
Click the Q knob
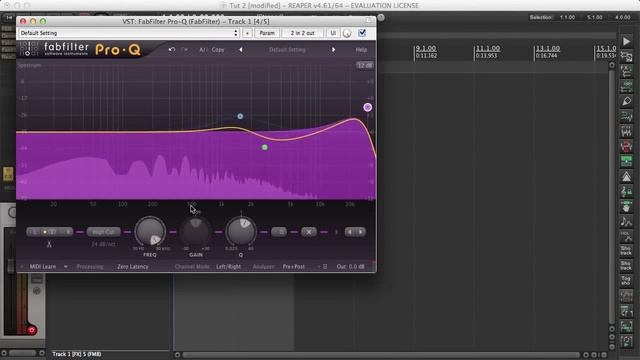241,231
